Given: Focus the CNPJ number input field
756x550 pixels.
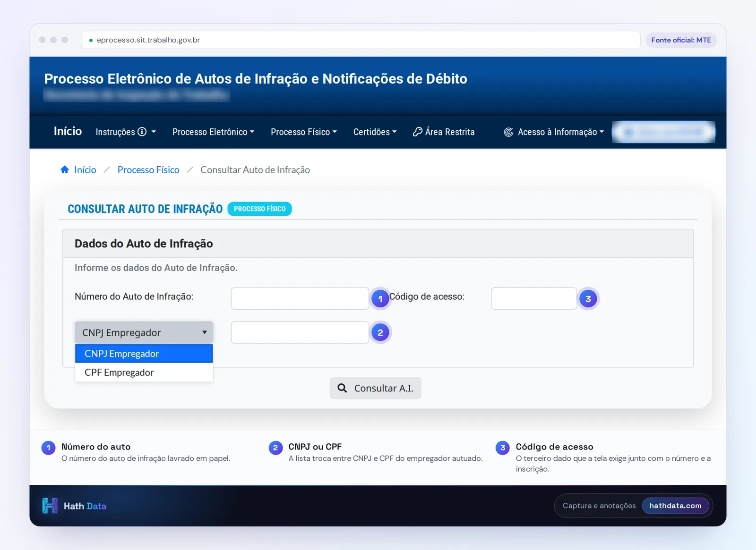Looking at the screenshot, I should 300,332.
